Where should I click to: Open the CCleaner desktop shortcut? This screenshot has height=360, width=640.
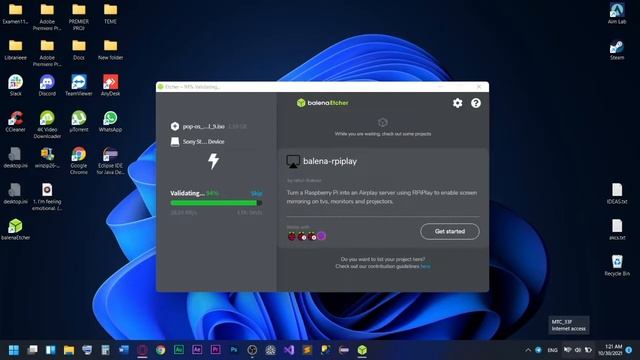click(x=16, y=121)
